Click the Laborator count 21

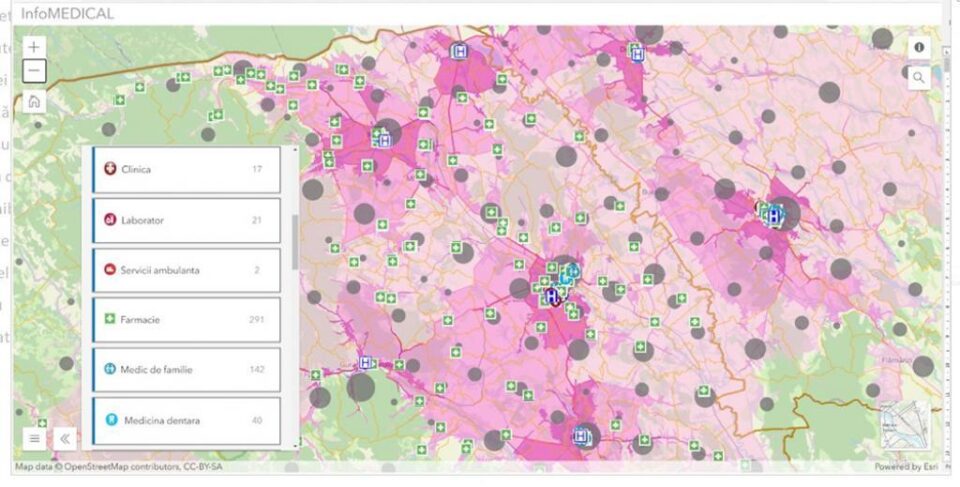pyautogui.click(x=257, y=220)
